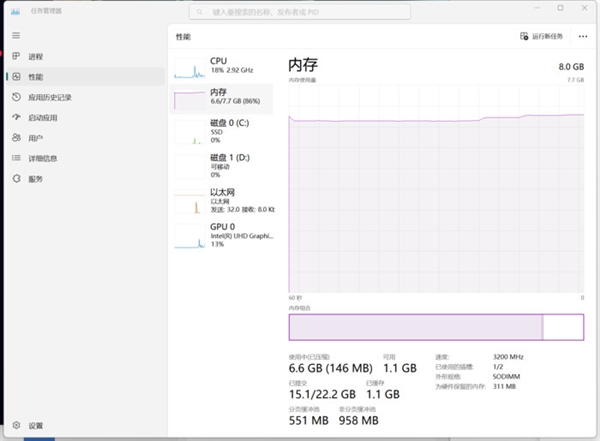This screenshot has width=600, height=441.
Task: Click the in-use value 6.6 GB (146 MB)
Action: 331,368
